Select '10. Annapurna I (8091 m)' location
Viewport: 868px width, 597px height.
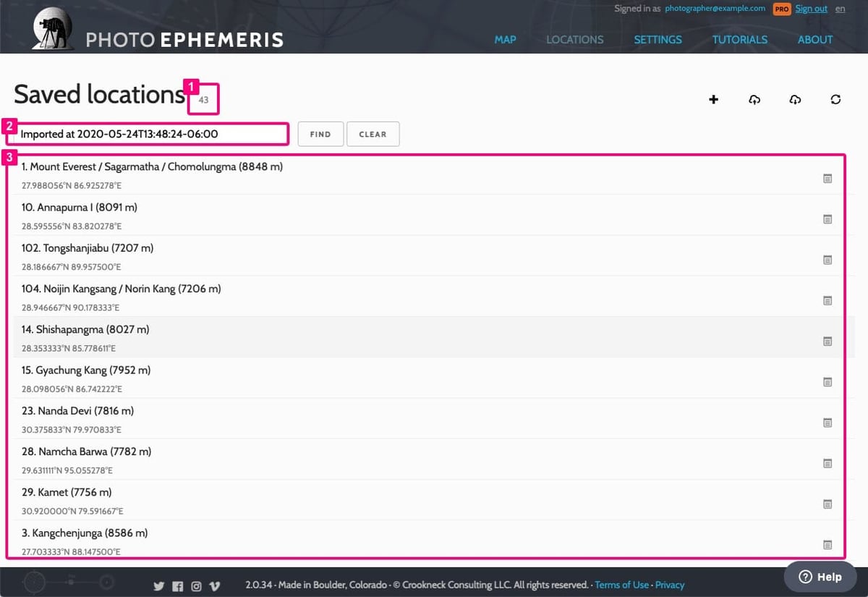coord(80,207)
